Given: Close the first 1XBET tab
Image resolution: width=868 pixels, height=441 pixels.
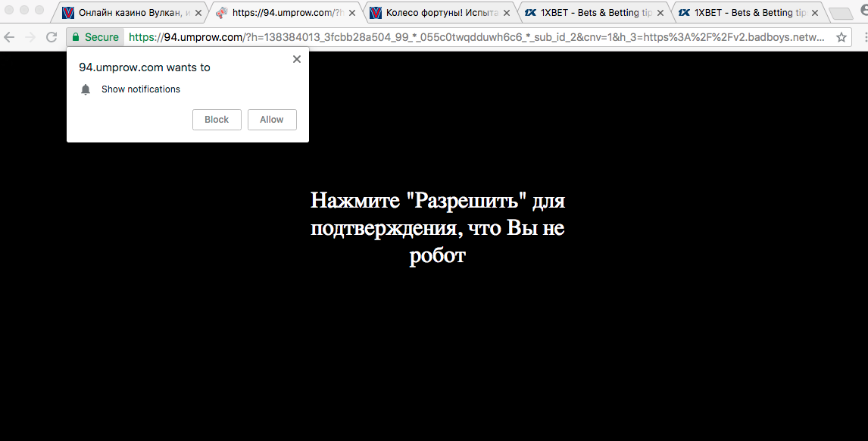Looking at the screenshot, I should pyautogui.click(x=660, y=13).
